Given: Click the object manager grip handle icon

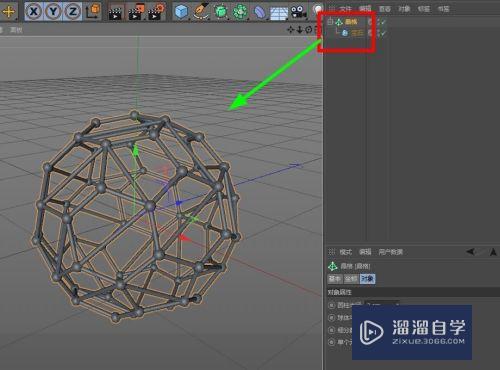Looking at the screenshot, I should [332, 9].
